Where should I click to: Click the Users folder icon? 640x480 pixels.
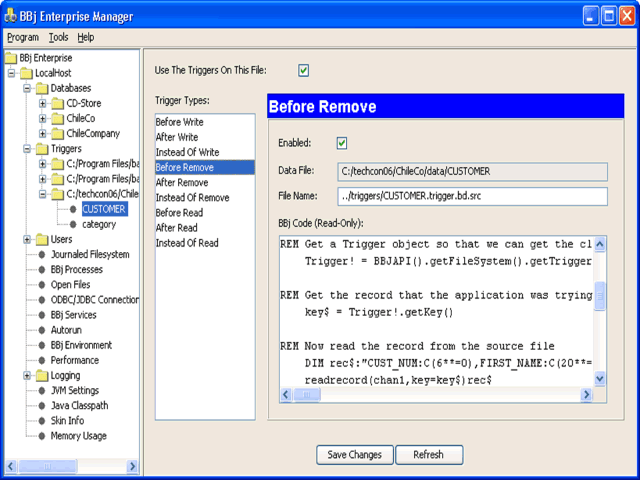pyautogui.click(x=42, y=240)
